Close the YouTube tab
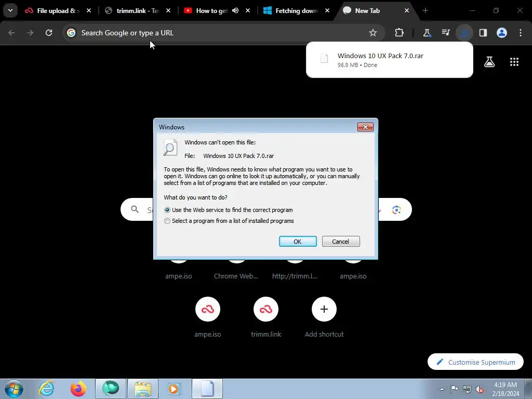The image size is (532, 399). point(248,11)
